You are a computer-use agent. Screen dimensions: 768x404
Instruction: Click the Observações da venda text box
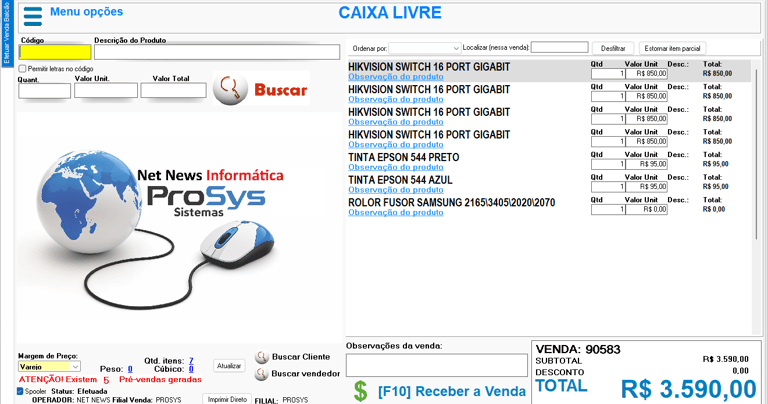coord(436,365)
